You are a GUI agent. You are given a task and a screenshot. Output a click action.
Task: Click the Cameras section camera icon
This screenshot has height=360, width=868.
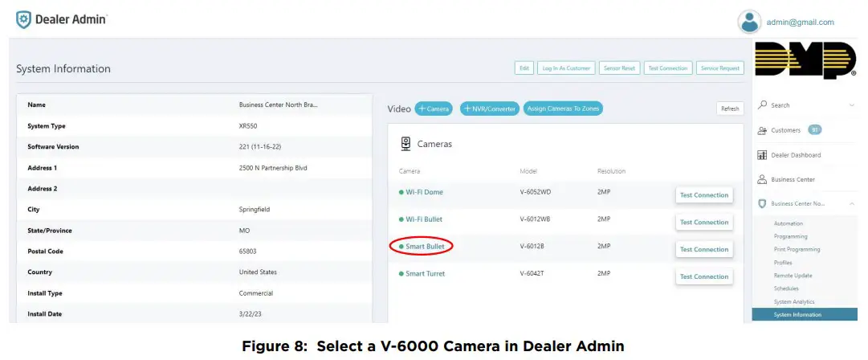[405, 144]
